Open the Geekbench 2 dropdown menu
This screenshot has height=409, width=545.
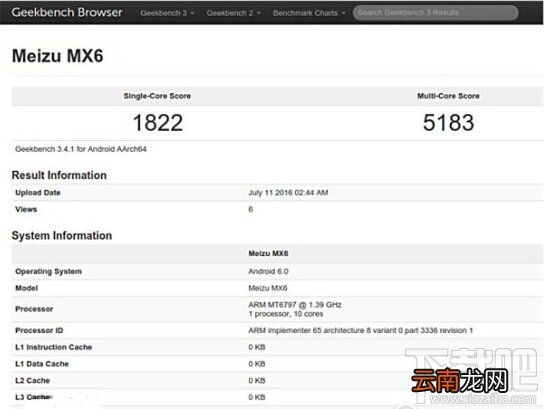233,13
